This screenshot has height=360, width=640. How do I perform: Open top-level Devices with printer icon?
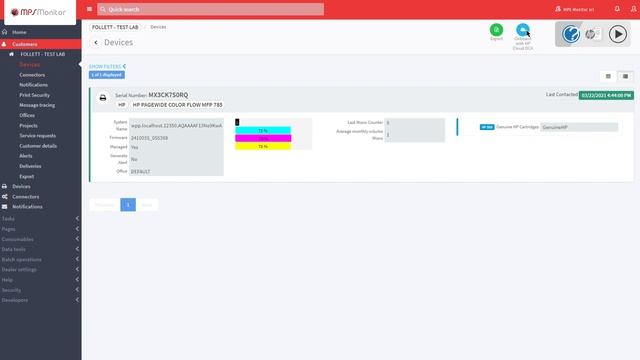click(21, 187)
